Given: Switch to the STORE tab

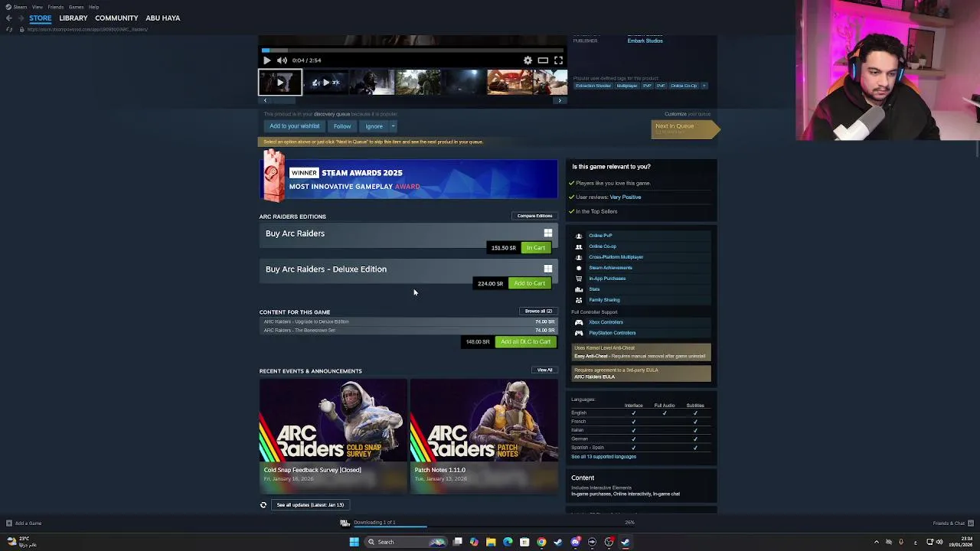Looking at the screenshot, I should (41, 18).
